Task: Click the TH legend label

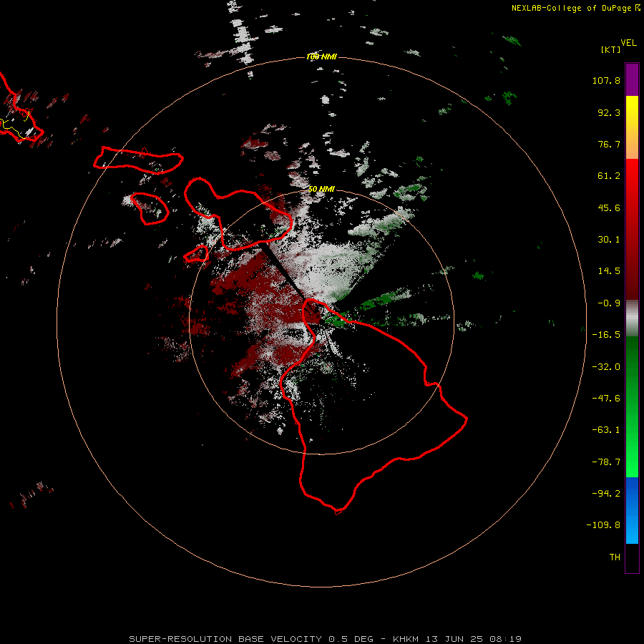Action: [x=615, y=557]
